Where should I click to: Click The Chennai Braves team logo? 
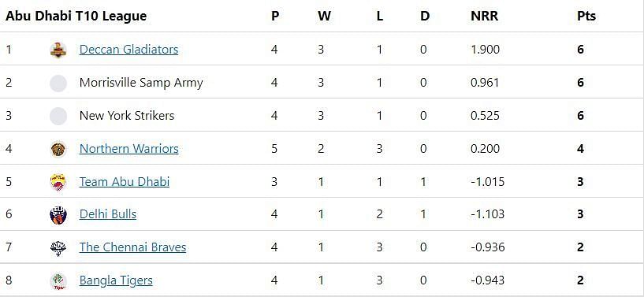pyautogui.click(x=58, y=248)
